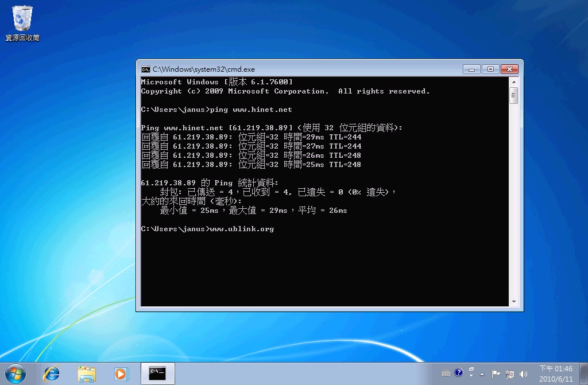Viewport: 588px width, 385px height.
Task: Click the 'Ping www.hinet.net [61.219.38.89]' header line
Action: 272,128
